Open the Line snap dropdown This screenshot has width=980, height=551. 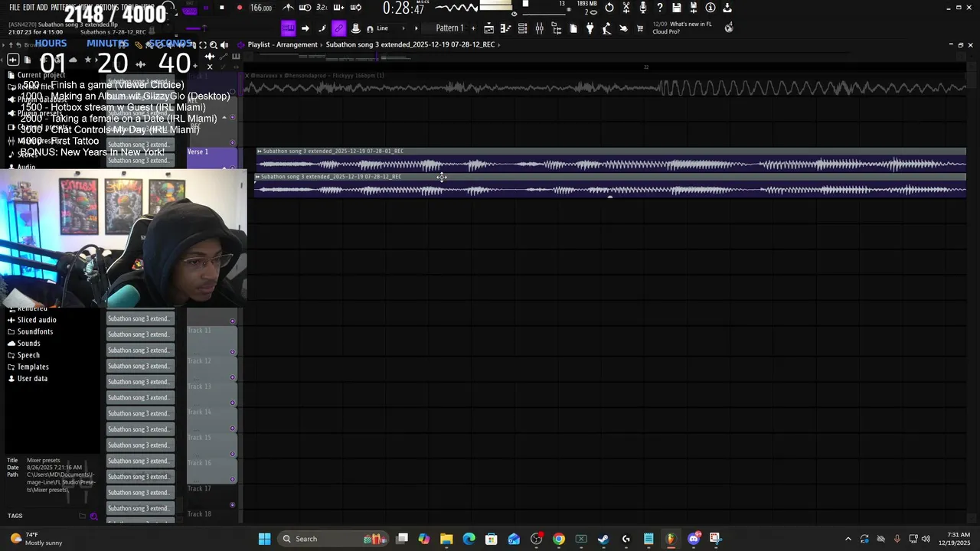click(x=389, y=28)
